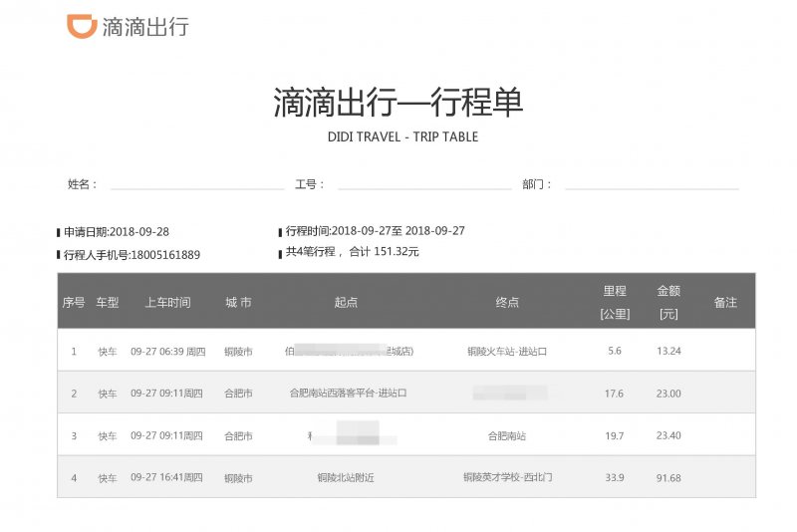Click the 金额 [元] column header
The width and height of the screenshot is (797, 532).
[x=668, y=302]
